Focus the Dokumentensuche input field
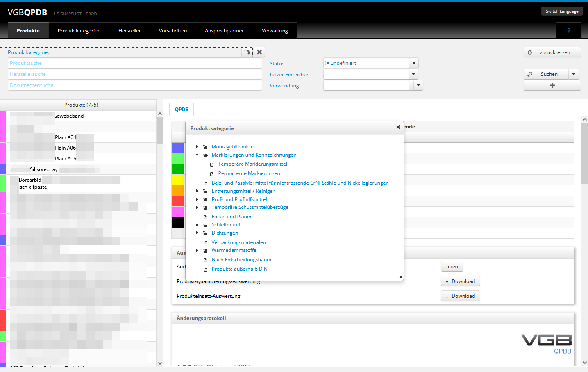 point(135,85)
